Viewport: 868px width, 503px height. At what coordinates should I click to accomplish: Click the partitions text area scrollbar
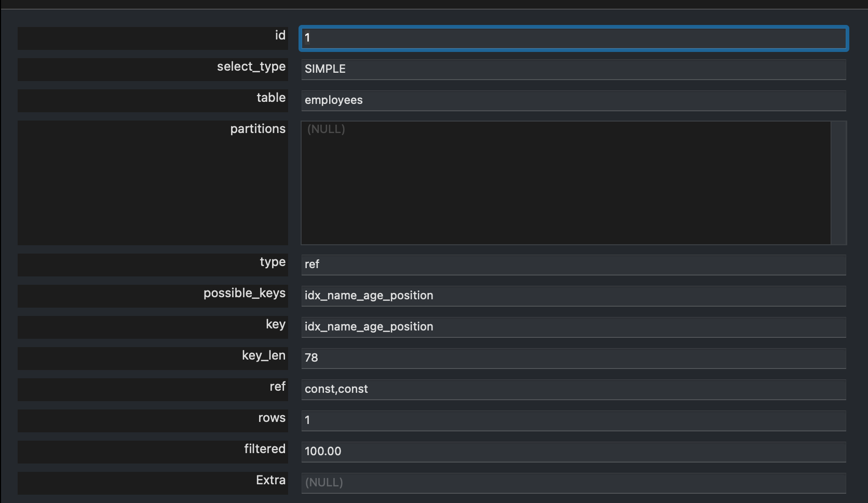click(838, 183)
